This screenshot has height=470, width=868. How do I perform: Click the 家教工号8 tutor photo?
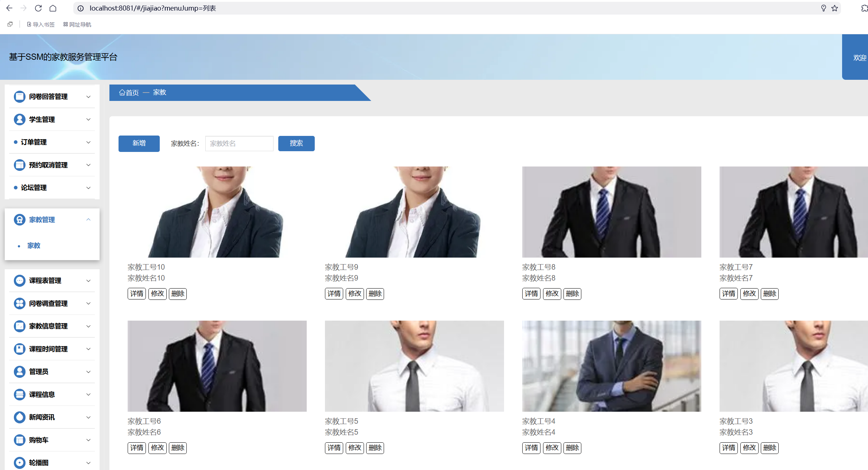[611, 212]
